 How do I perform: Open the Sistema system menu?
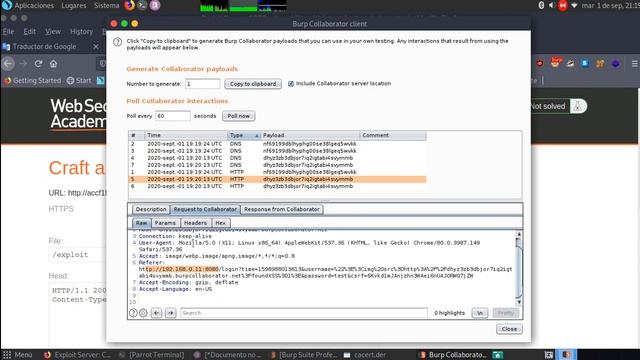pyautogui.click(x=107, y=5)
